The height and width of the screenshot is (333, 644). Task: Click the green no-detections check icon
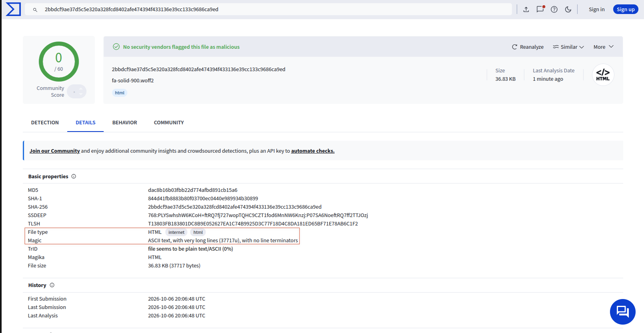116,47
